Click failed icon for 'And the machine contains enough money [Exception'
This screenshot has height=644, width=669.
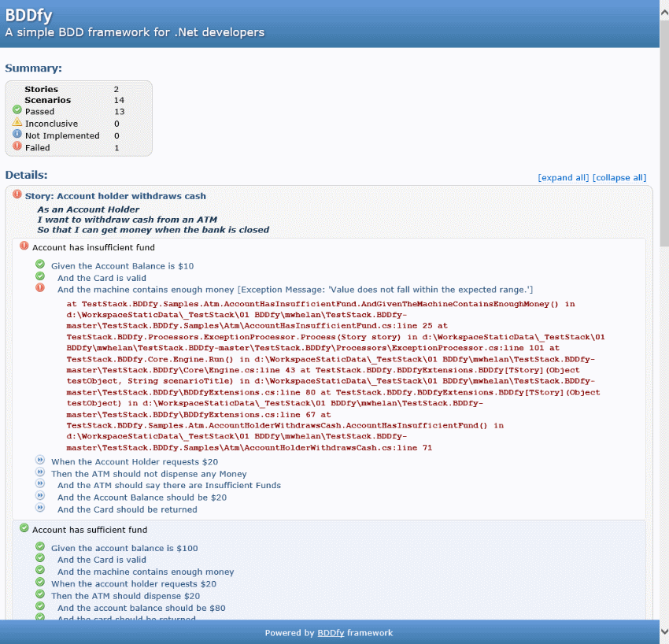coord(40,287)
